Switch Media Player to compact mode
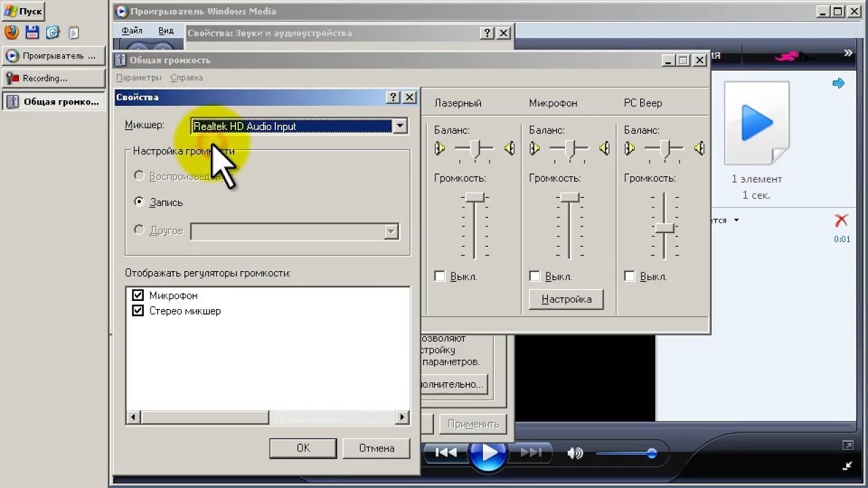Viewport: 868px width, 488px height. [848, 465]
